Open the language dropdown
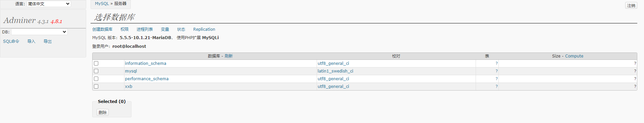This screenshot has height=123, width=644. click(49, 4)
